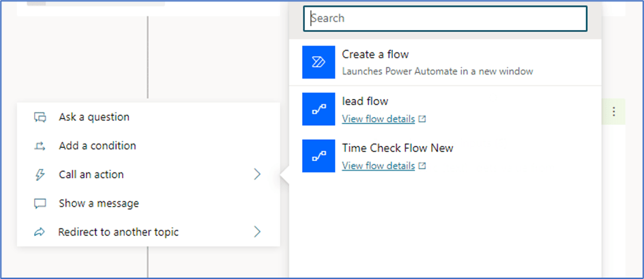Click the Power Automate icon beside Create a flow

(x=319, y=62)
